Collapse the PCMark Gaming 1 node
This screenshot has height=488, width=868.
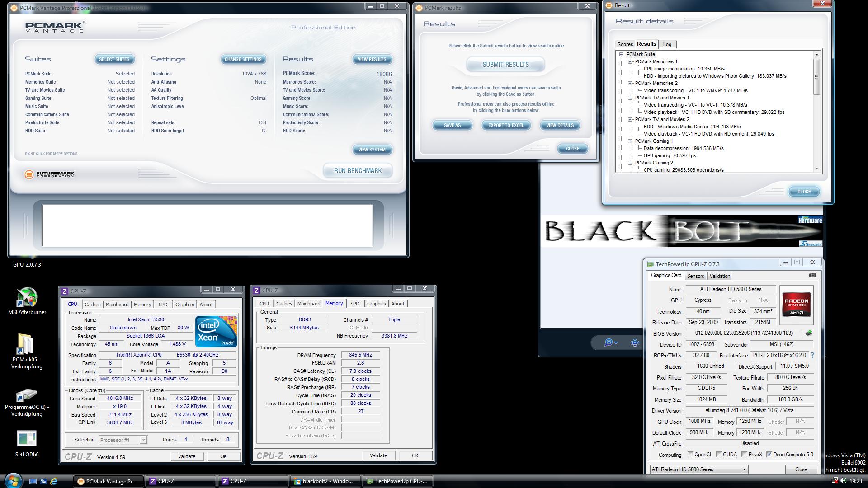click(x=630, y=141)
